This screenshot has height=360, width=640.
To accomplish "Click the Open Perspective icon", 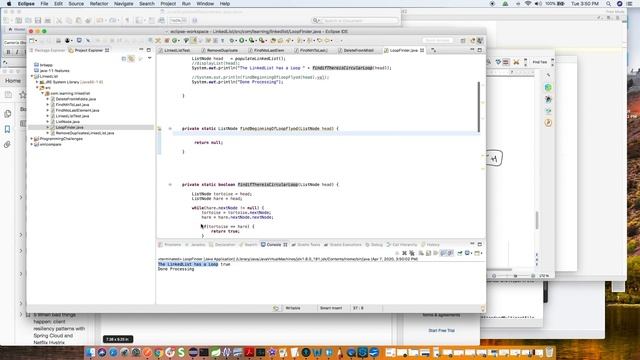I will pos(463,40).
